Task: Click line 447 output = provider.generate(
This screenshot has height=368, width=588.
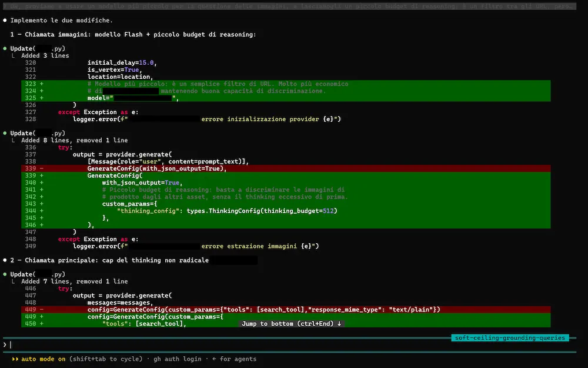Action: click(x=122, y=296)
